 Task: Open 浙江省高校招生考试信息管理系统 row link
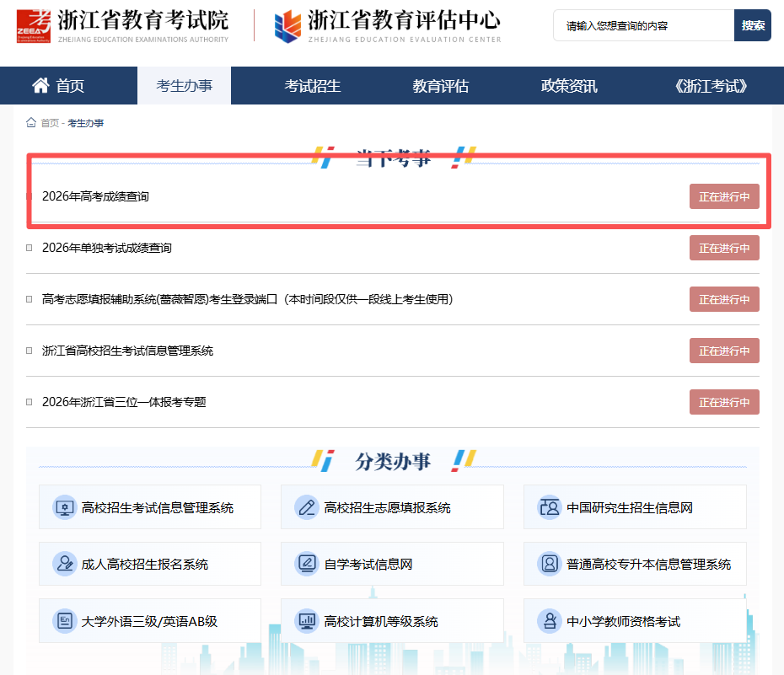pyautogui.click(x=127, y=351)
